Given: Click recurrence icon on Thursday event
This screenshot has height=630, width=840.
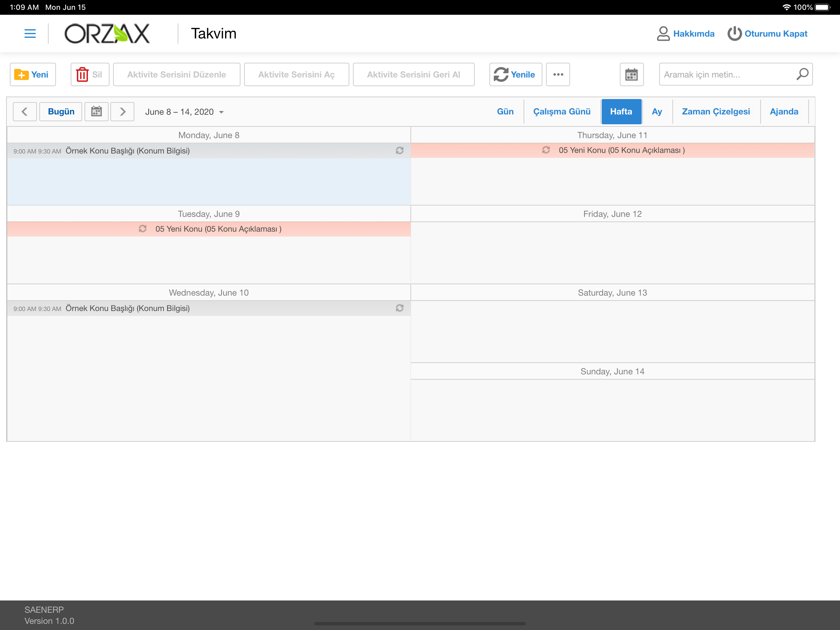Looking at the screenshot, I should click(546, 150).
